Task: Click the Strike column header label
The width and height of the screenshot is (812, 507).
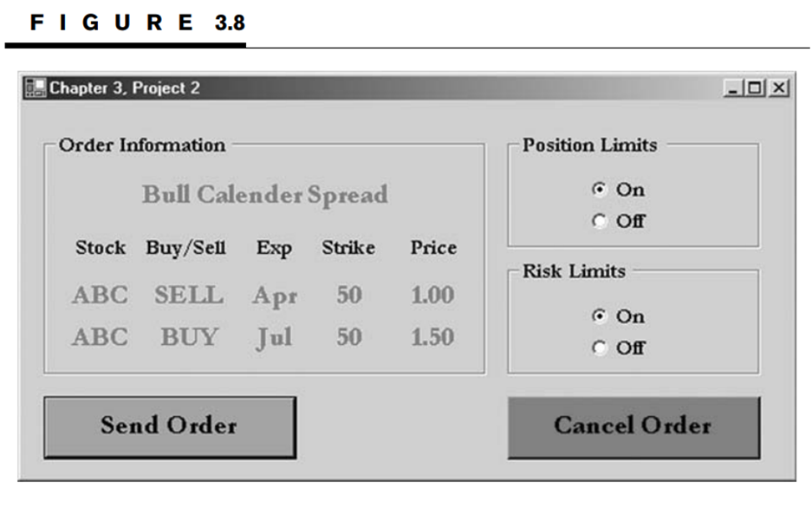Action: (348, 248)
